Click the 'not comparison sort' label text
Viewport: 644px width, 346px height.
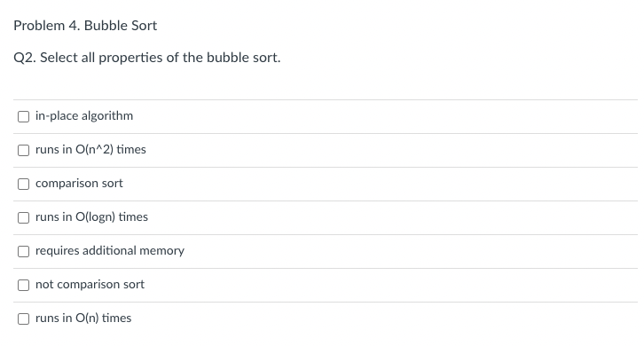(x=90, y=285)
